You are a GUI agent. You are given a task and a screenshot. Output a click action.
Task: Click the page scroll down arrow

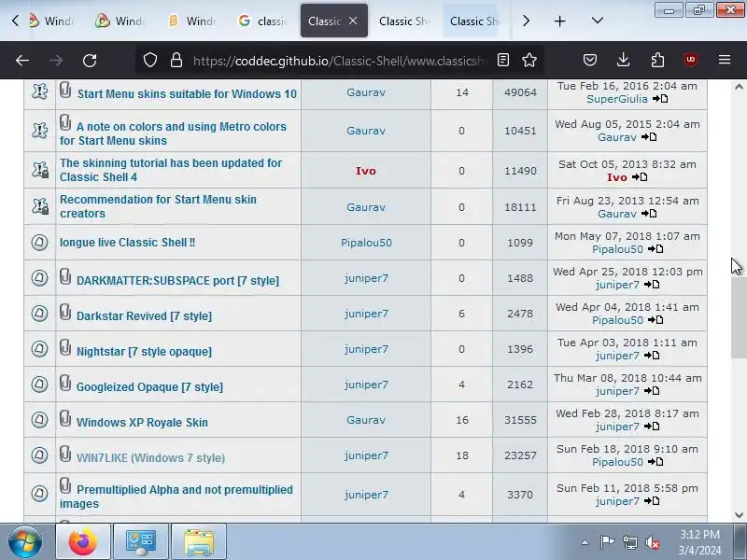click(x=739, y=515)
